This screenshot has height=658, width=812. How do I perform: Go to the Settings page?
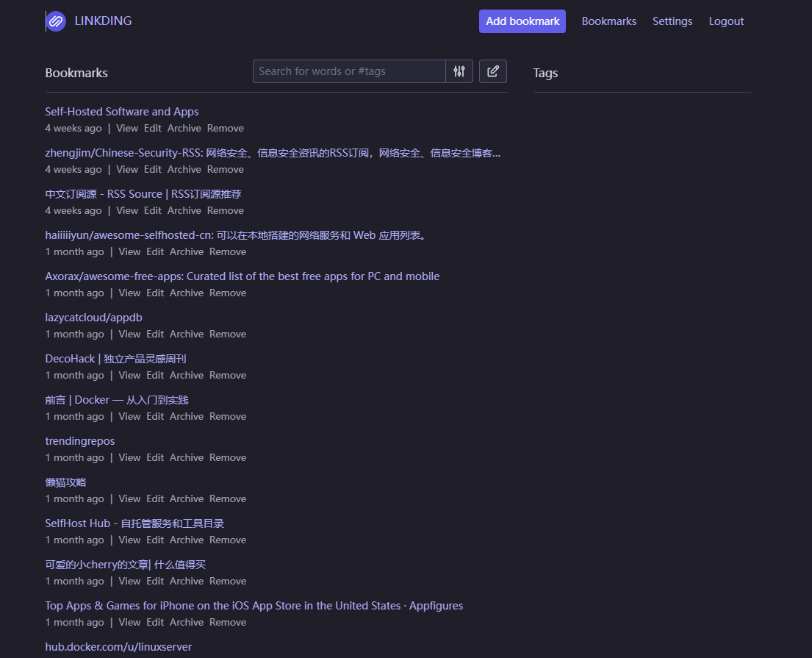coord(672,21)
